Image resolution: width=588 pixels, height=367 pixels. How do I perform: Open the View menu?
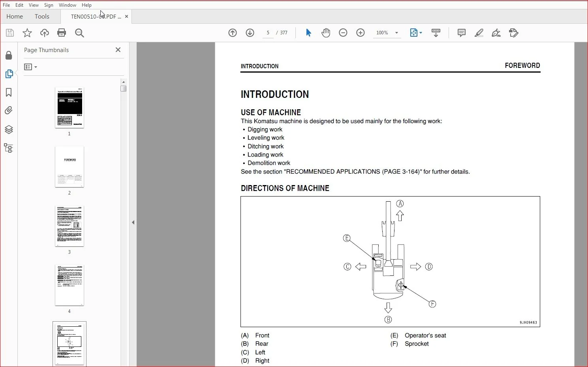(x=34, y=5)
